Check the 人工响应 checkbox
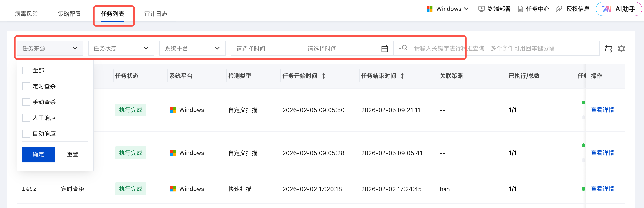Screen dimensions: 644x208 [x=26, y=118]
